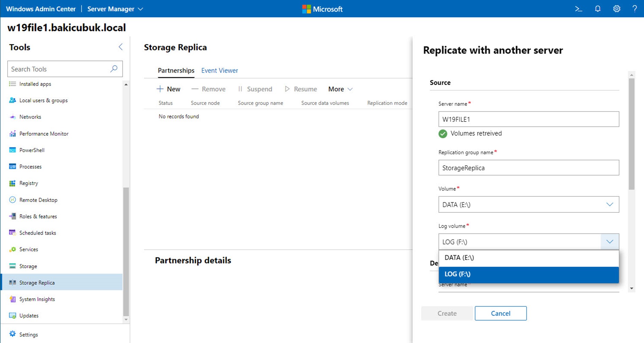The image size is (644, 343).
Task: Click the System Insights icon
Action: [x=12, y=299]
